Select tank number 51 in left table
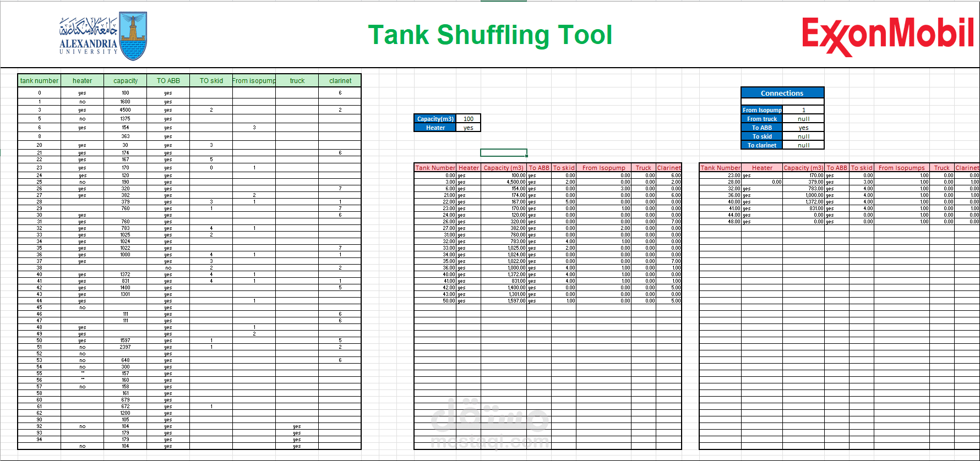This screenshot has width=980, height=461. pos(39,347)
